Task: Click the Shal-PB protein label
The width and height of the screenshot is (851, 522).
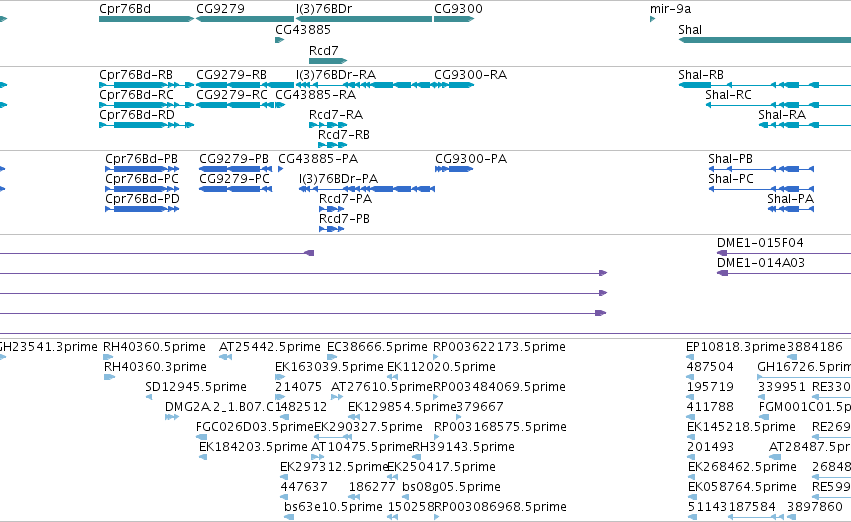Action: [731, 159]
